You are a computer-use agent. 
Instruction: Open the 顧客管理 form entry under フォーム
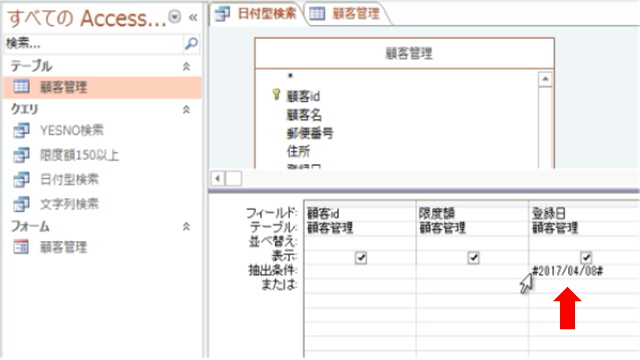(x=63, y=247)
